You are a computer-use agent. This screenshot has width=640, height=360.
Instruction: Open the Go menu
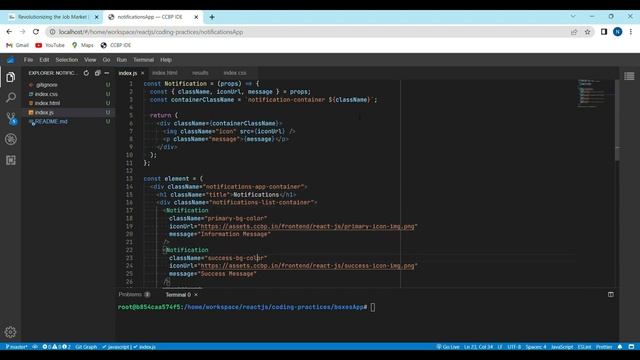[106, 60]
